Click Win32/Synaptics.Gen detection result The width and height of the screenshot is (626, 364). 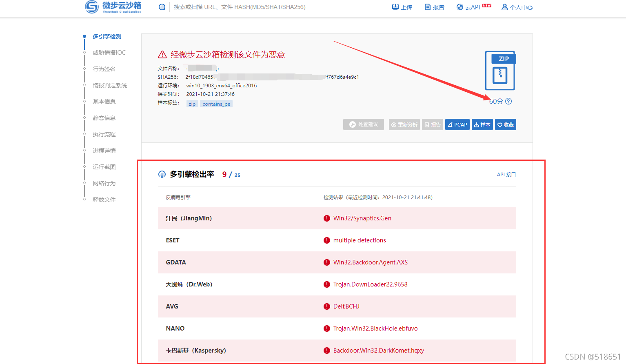tap(362, 218)
